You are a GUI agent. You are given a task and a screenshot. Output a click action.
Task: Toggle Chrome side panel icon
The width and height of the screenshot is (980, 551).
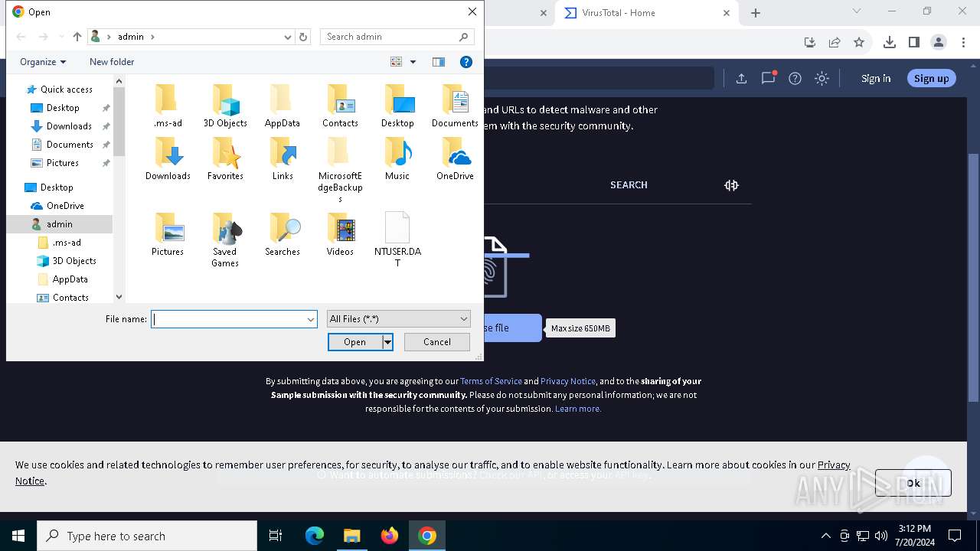913,42
